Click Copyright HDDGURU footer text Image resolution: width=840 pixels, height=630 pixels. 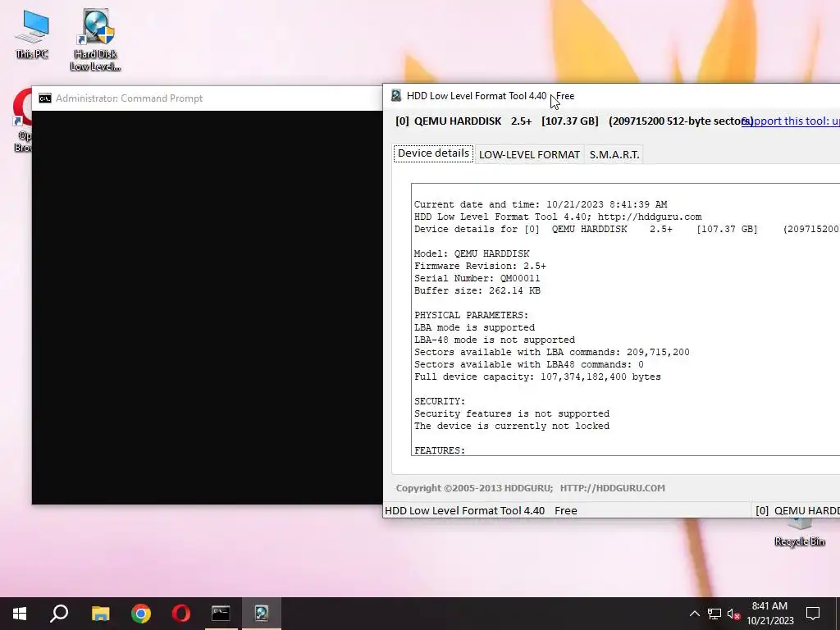pyautogui.click(x=531, y=488)
